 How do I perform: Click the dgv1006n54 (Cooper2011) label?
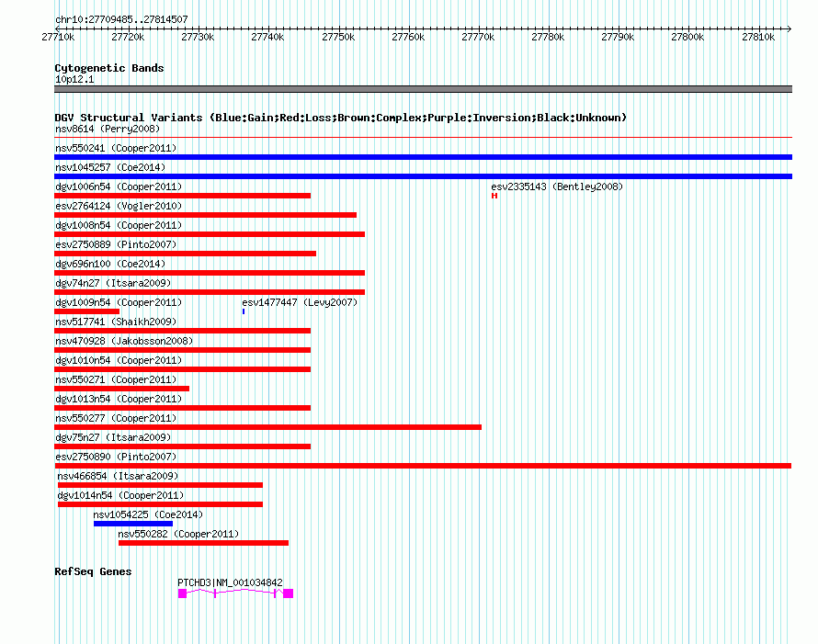pos(119,186)
